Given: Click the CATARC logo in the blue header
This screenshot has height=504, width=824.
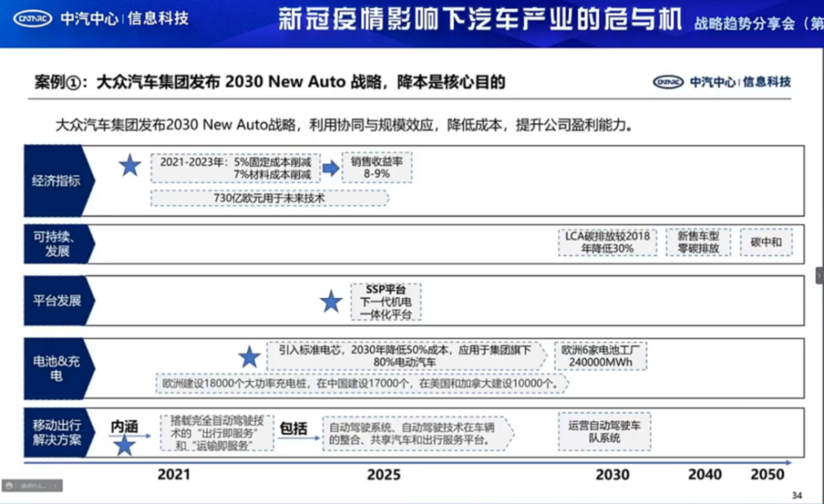Looking at the screenshot, I should (x=33, y=19).
